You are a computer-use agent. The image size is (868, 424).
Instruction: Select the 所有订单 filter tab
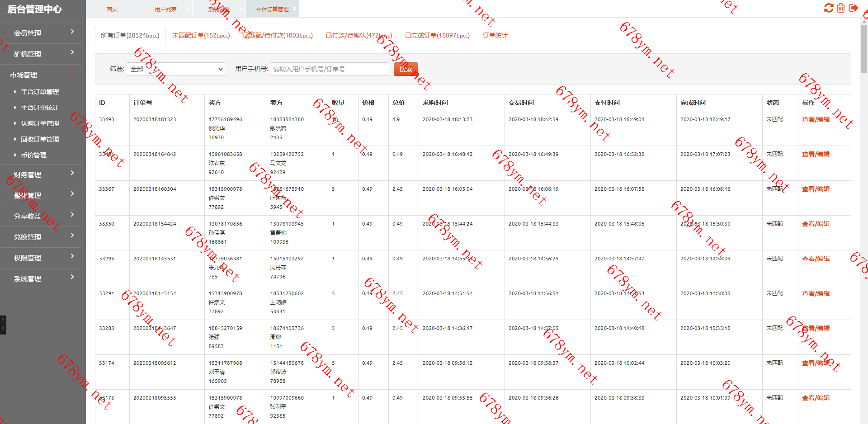(x=130, y=35)
